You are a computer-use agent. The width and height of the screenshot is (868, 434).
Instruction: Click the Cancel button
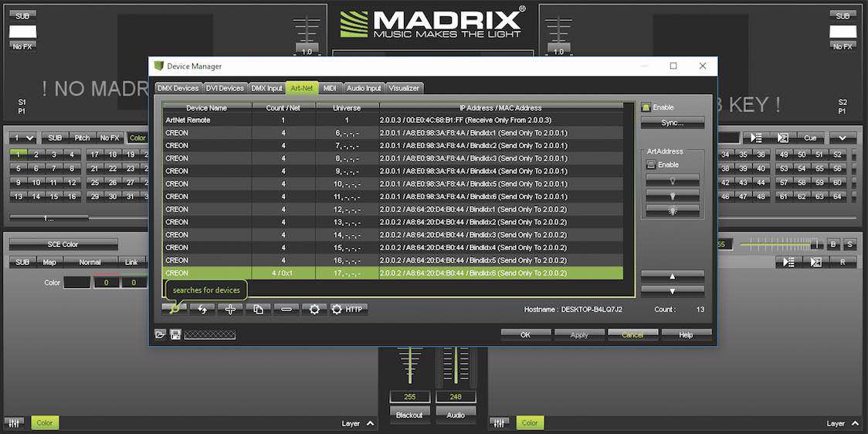(632, 334)
